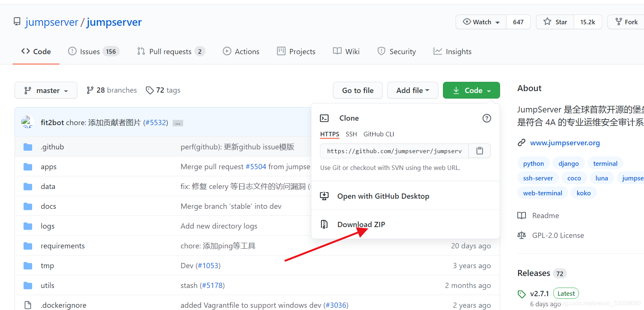644x310 pixels.
Task: Open the Actions tab
Action: [241, 52]
